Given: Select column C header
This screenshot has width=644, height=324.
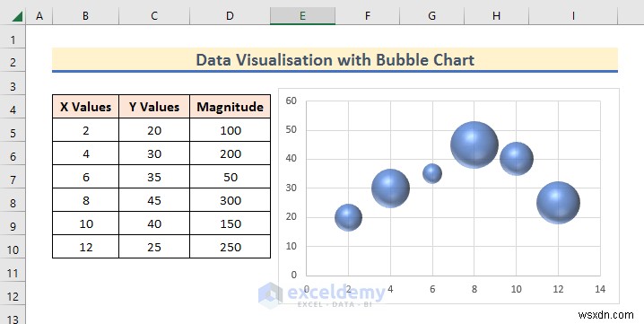Looking at the screenshot, I should [154, 16].
